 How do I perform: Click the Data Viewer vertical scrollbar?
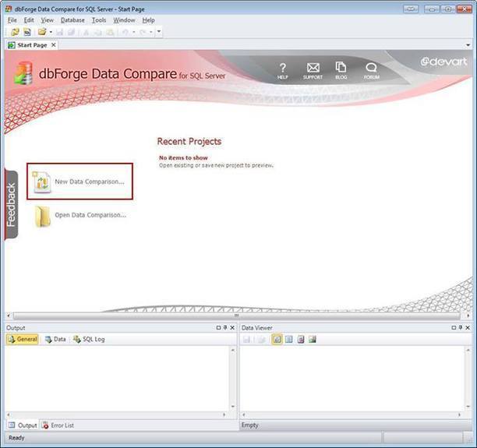(x=468, y=379)
